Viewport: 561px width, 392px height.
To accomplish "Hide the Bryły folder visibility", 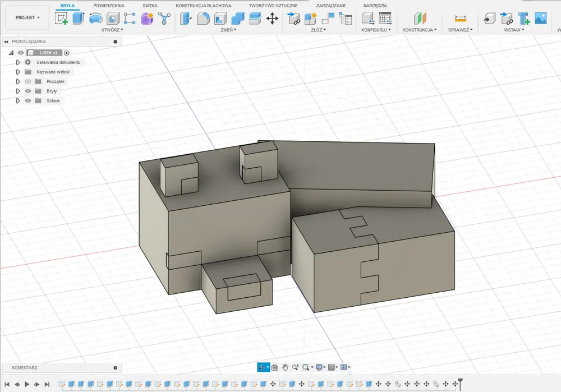I will point(28,91).
